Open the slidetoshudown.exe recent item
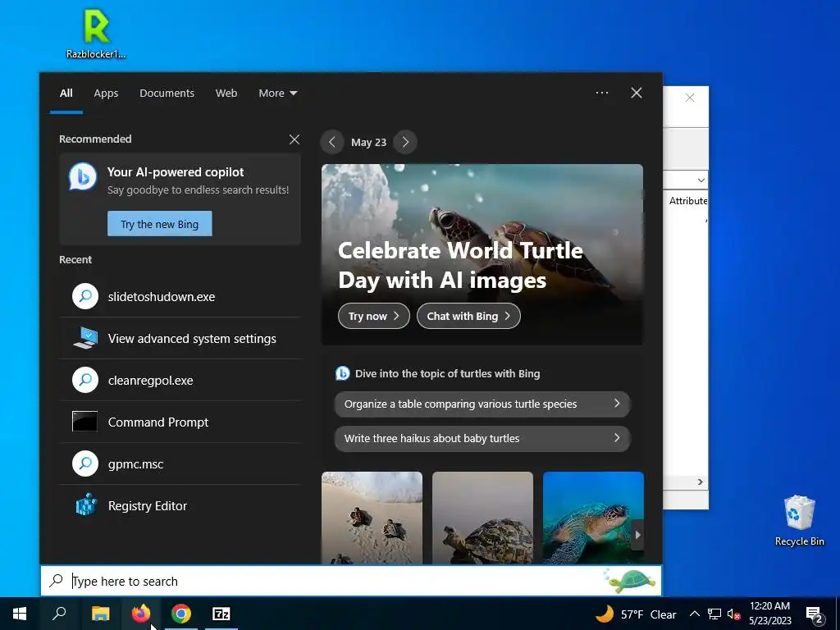Screen dimensions: 840x630 (x=180, y=296)
